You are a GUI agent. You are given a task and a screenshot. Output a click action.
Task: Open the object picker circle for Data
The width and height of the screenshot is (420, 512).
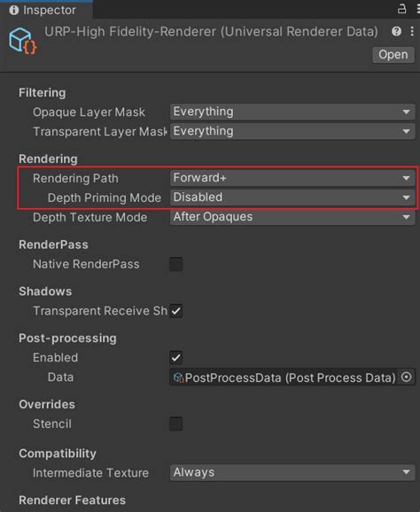click(407, 377)
